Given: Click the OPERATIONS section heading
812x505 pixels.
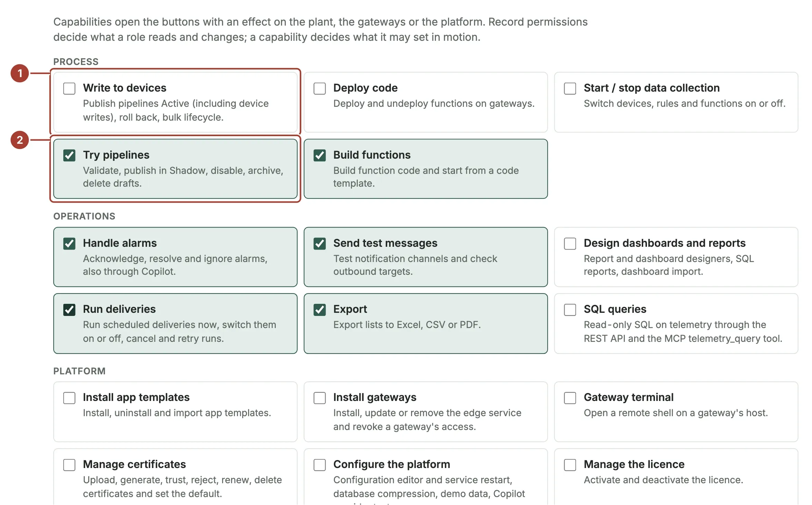Looking at the screenshot, I should (x=84, y=216).
